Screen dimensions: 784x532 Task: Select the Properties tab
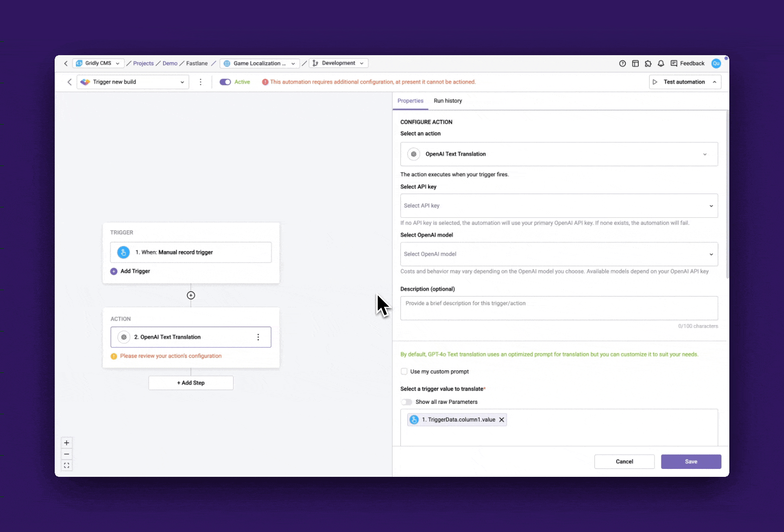[410, 101]
